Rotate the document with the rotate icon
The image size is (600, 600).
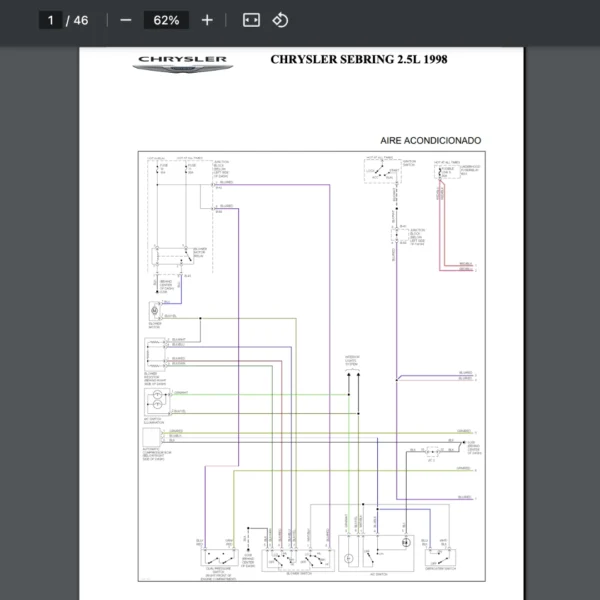click(x=281, y=20)
